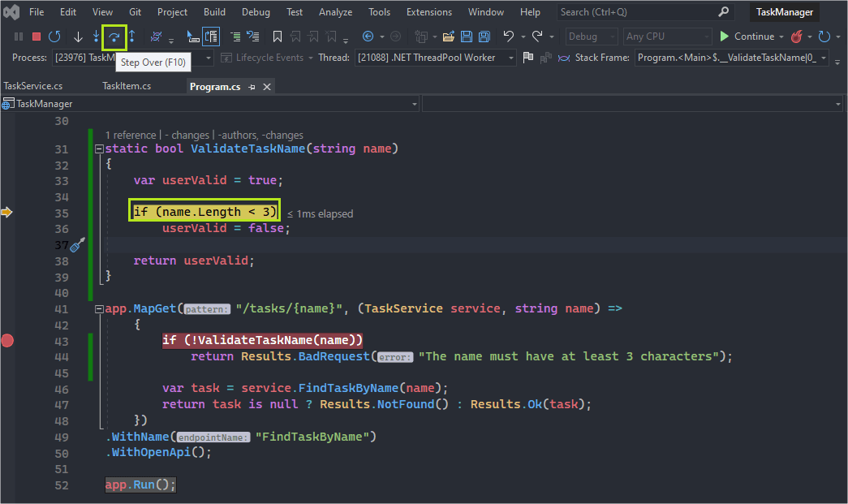Viewport: 848px width, 504px height.
Task: Open the Window menu
Action: (x=485, y=12)
